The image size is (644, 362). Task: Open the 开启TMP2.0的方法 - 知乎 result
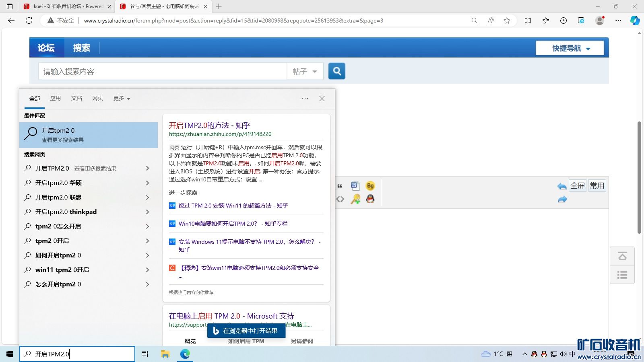point(210,125)
